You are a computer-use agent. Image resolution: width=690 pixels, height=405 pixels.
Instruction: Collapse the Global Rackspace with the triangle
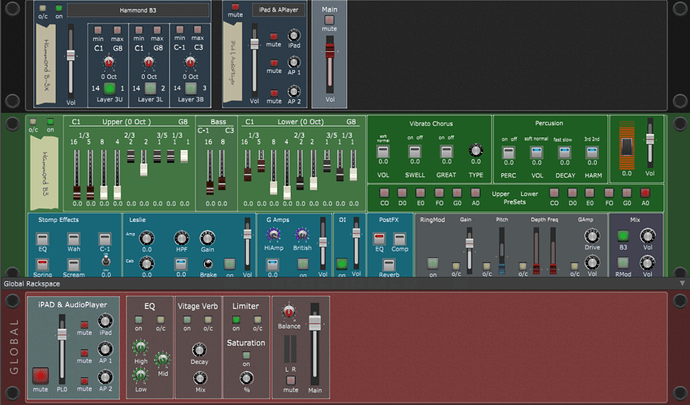(682, 284)
